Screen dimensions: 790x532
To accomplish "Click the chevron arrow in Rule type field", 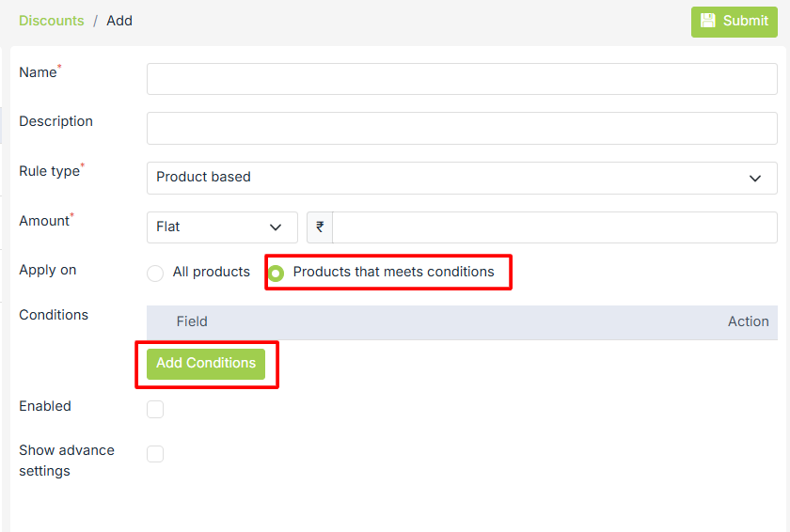I will coord(754,178).
